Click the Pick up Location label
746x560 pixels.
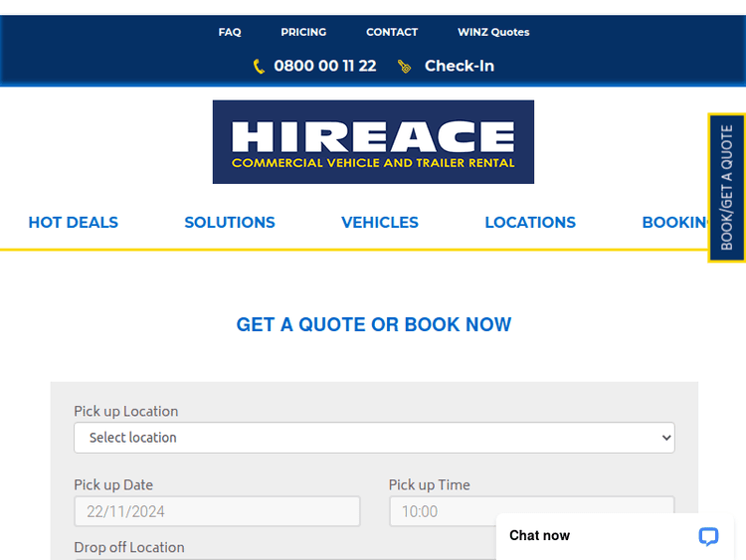(126, 411)
